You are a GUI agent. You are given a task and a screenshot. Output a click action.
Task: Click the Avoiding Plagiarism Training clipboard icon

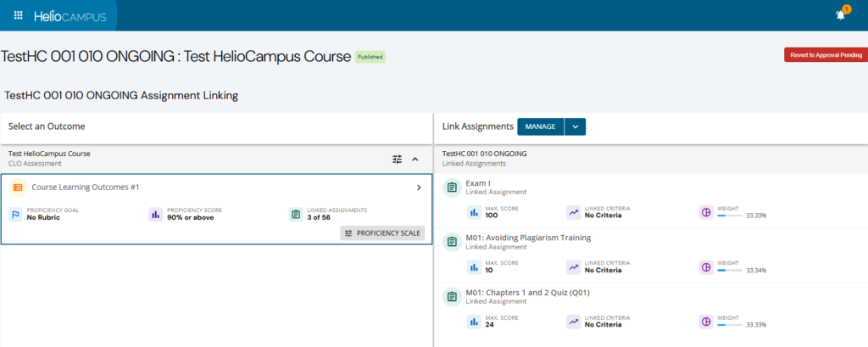[453, 242]
